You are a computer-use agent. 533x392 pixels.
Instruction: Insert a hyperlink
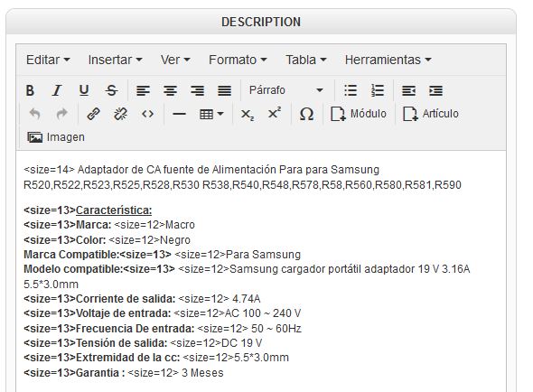pyautogui.click(x=93, y=114)
